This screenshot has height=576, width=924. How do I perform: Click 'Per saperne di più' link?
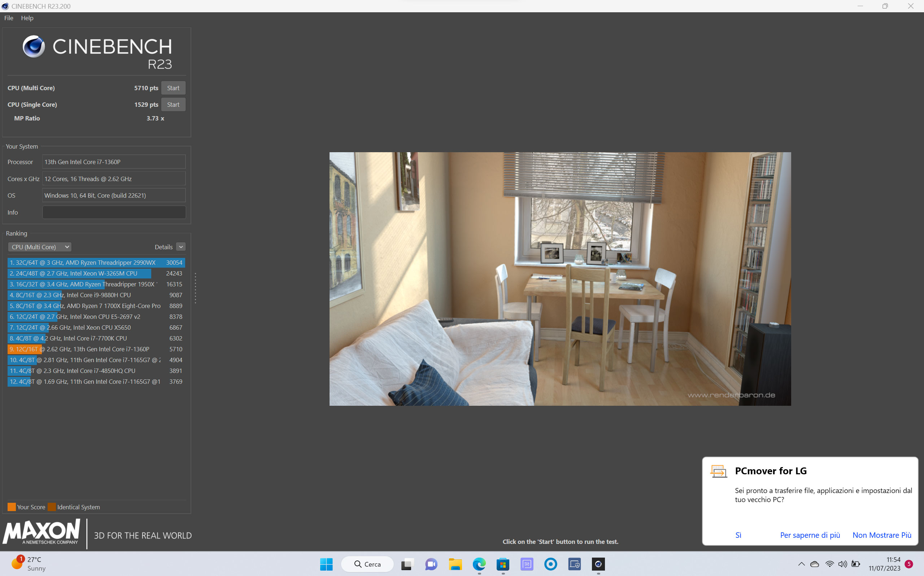[x=810, y=535]
